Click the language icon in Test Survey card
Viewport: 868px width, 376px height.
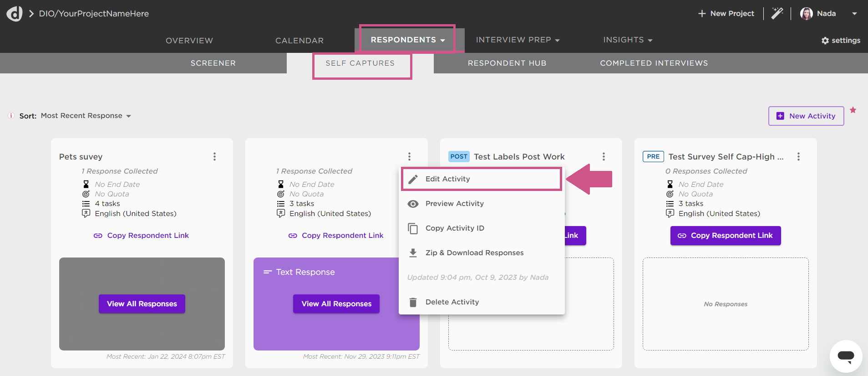pos(670,213)
